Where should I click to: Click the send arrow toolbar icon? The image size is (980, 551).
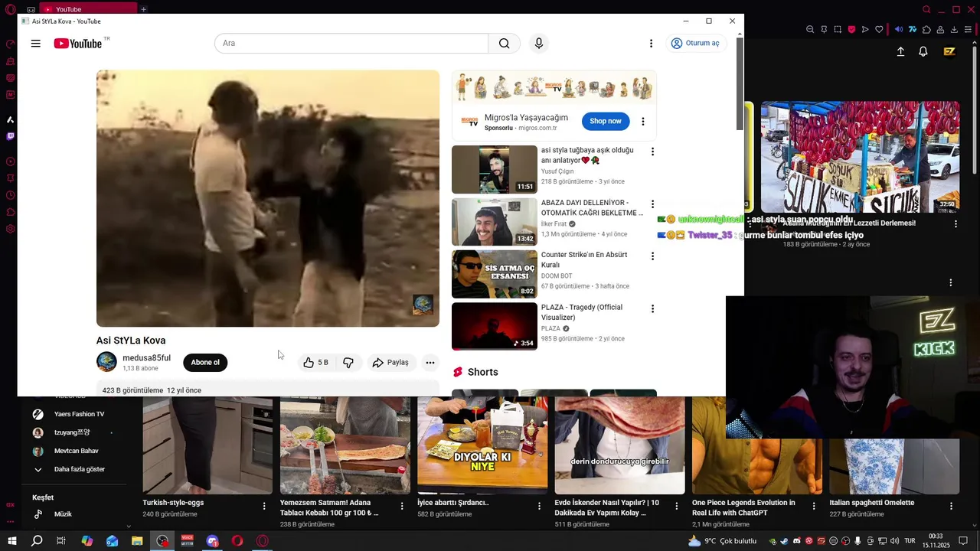point(865,30)
